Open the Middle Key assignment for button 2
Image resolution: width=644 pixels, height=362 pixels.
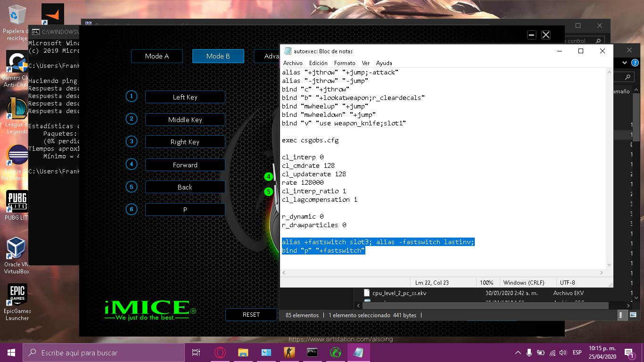coord(185,120)
